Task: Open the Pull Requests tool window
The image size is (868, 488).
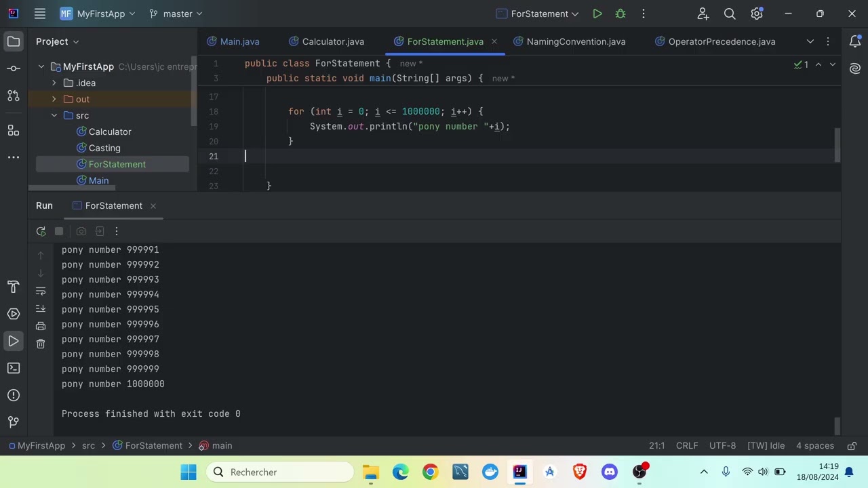Action: (x=14, y=96)
